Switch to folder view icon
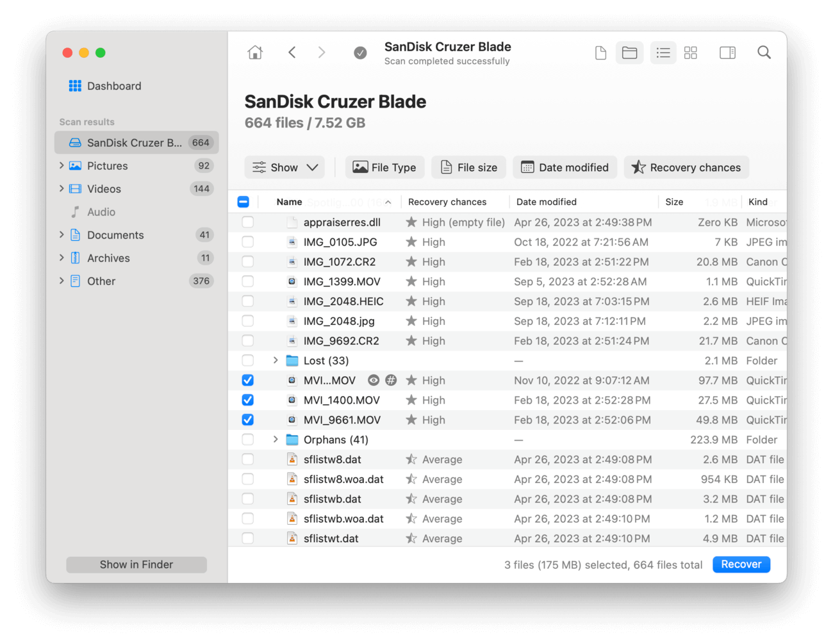 pos(630,53)
